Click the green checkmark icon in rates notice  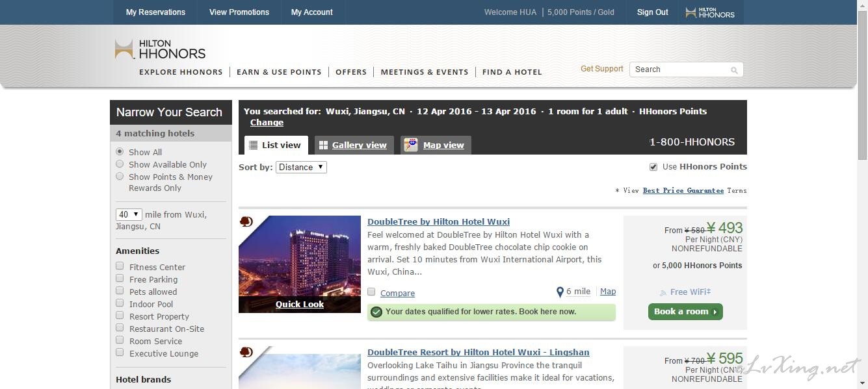pos(376,312)
